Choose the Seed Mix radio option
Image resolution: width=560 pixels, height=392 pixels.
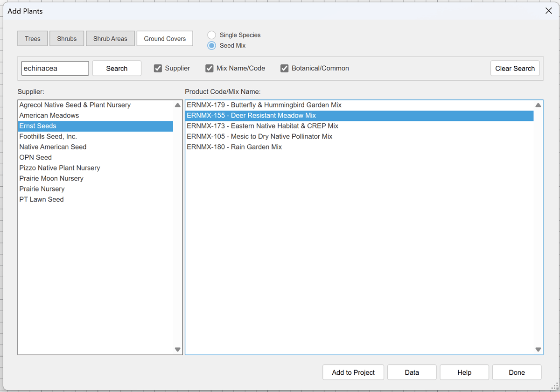pos(212,46)
